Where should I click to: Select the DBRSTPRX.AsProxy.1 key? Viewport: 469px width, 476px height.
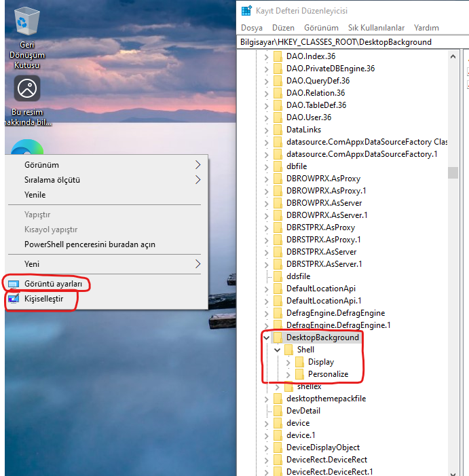pyautogui.click(x=323, y=240)
